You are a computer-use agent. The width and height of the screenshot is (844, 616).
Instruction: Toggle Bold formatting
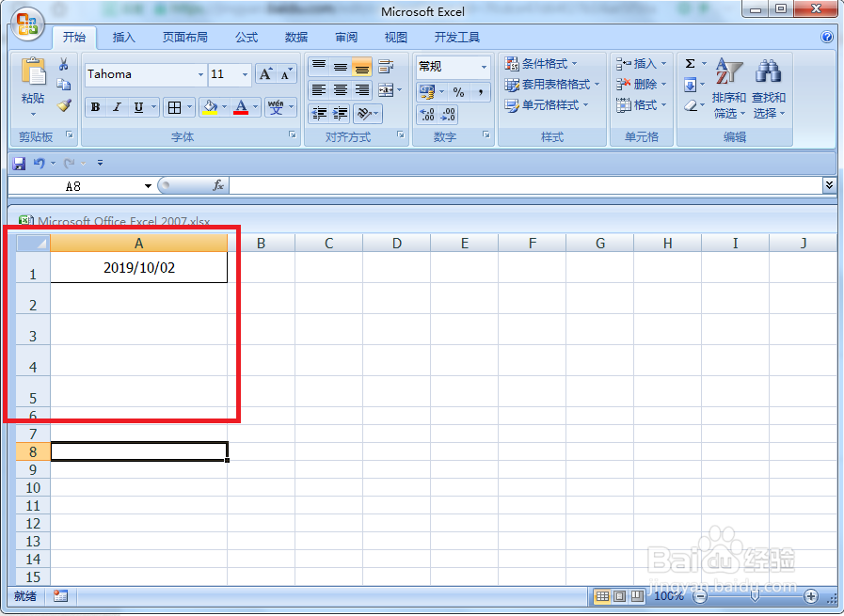point(95,107)
